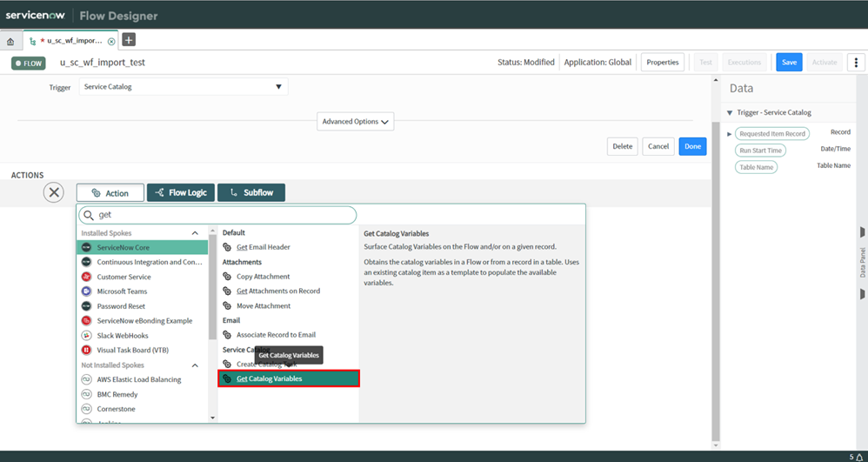Save the flow

(x=789, y=63)
